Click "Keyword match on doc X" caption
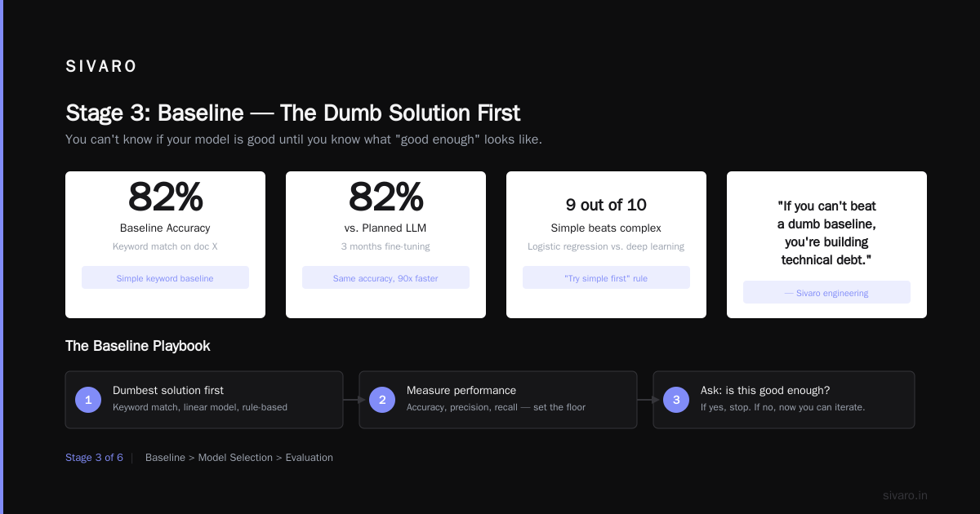Screen dimensions: 980x514 tap(165, 246)
